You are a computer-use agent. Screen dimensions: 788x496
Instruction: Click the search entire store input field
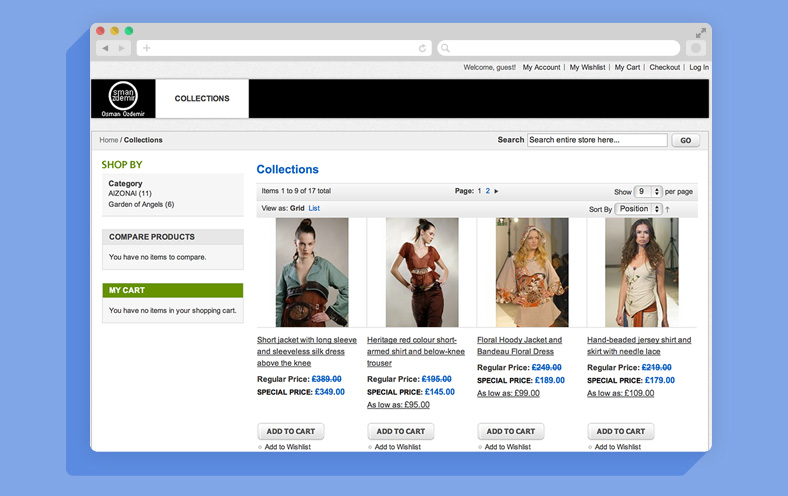[x=596, y=140]
